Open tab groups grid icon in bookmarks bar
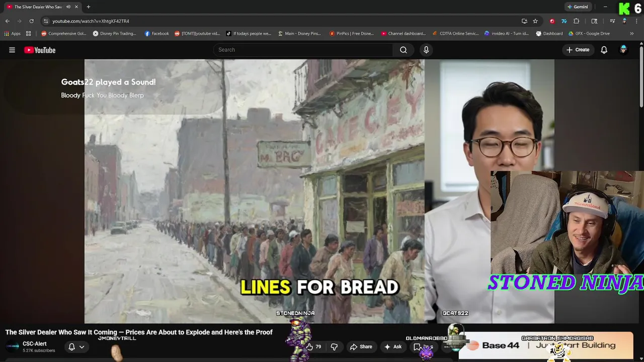The image size is (644, 362). pos(29,34)
